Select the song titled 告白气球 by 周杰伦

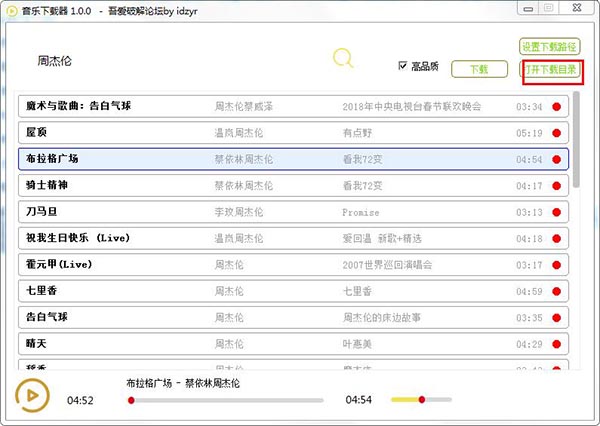pos(47,317)
